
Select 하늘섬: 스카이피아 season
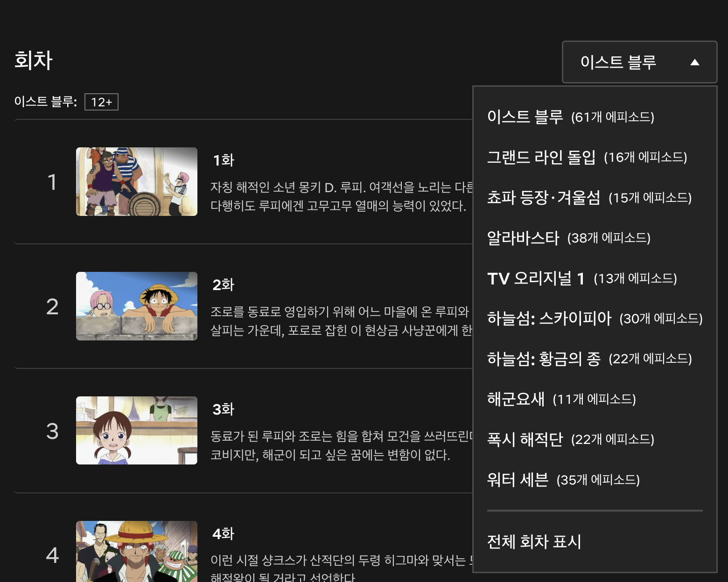(x=595, y=319)
